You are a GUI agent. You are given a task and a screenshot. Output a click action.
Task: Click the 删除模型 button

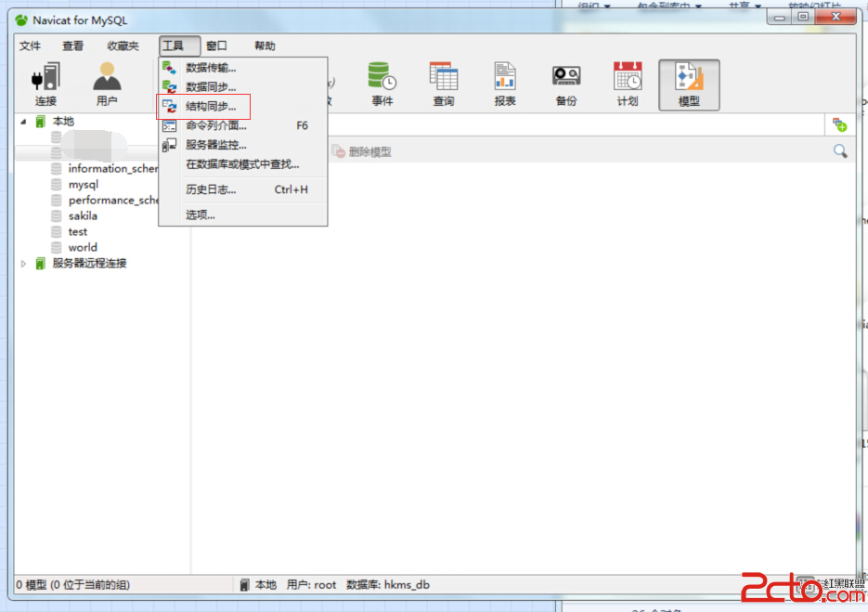[x=361, y=151]
